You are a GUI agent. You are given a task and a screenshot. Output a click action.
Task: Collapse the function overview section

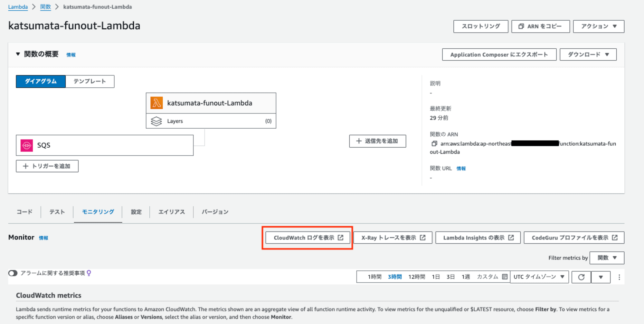tap(18, 54)
